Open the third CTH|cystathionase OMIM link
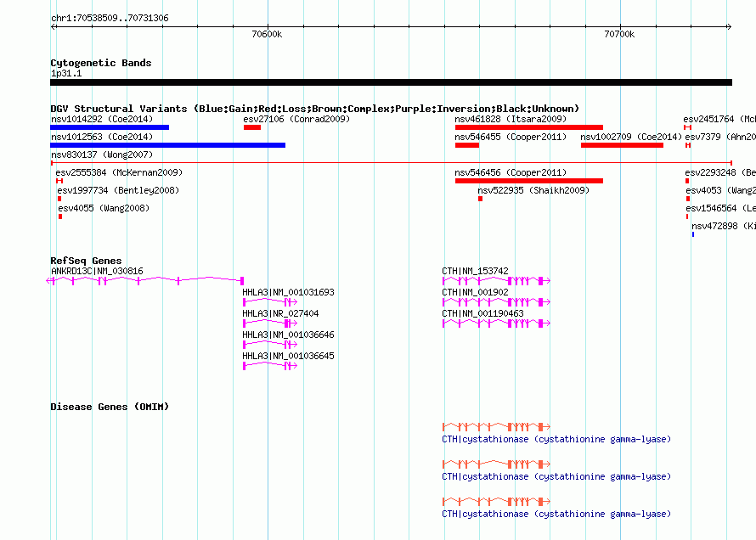 click(556, 514)
